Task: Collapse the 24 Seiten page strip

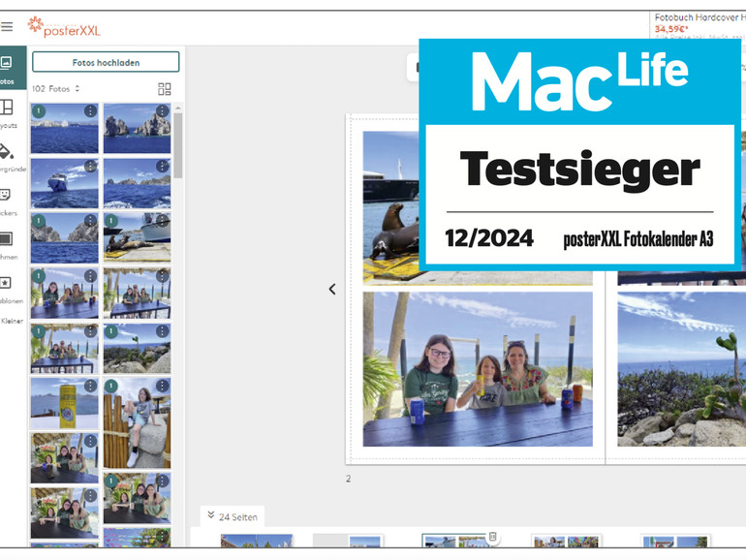Action: point(211,516)
